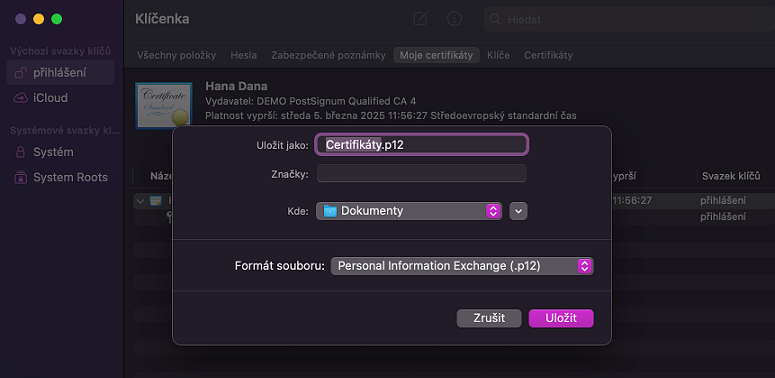Viewport: 775px width, 378px height.
Task: Select the System Roots cabinet icon
Action: click(x=20, y=177)
